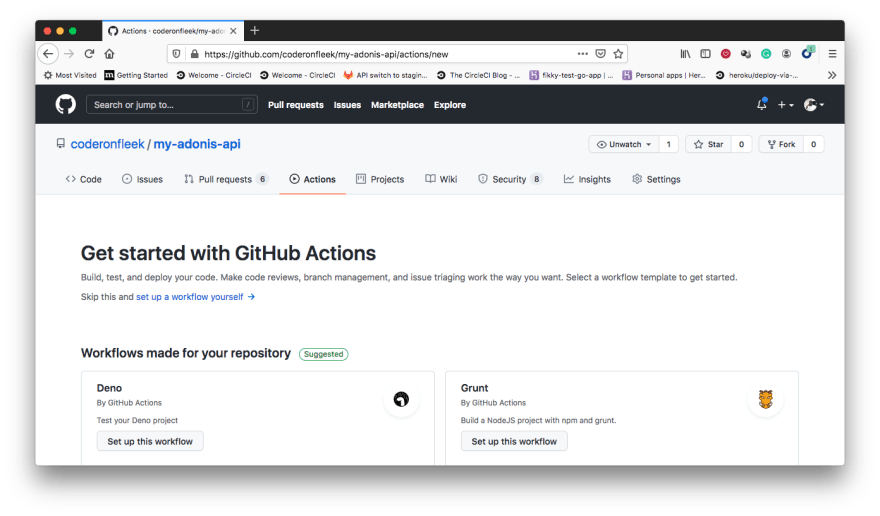Viewport: 880px width, 516px height.
Task: Star the repository
Action: (708, 144)
